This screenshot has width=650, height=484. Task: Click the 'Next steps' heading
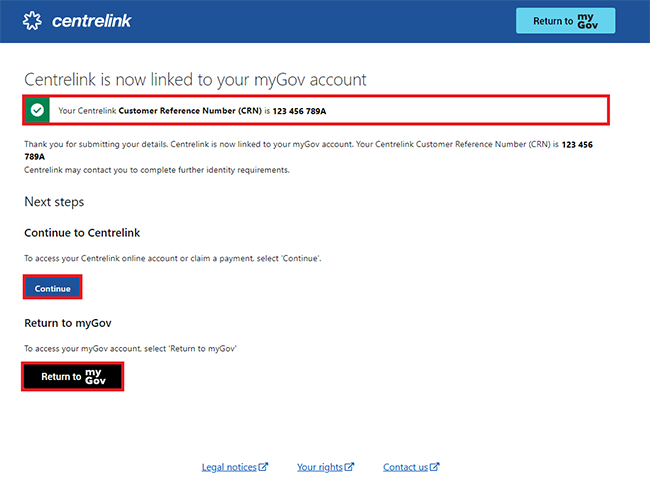(x=54, y=202)
